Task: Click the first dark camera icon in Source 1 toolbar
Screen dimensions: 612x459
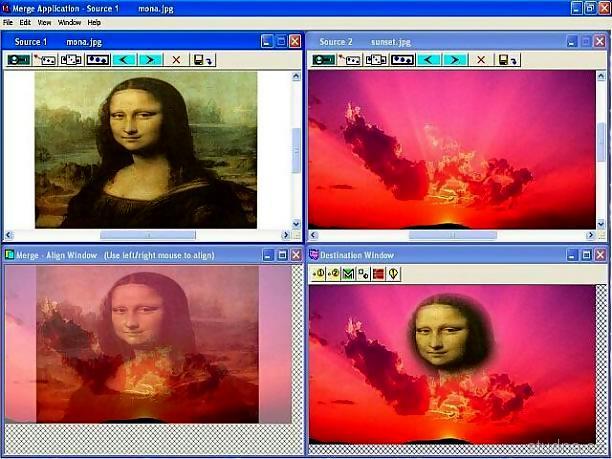Action: [19, 60]
